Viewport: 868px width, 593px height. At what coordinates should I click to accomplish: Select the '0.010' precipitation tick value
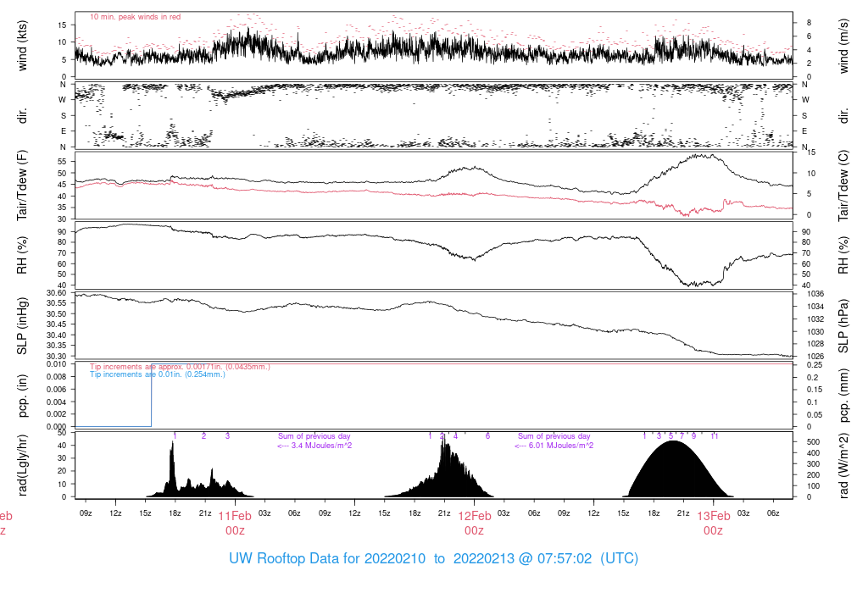pos(57,364)
